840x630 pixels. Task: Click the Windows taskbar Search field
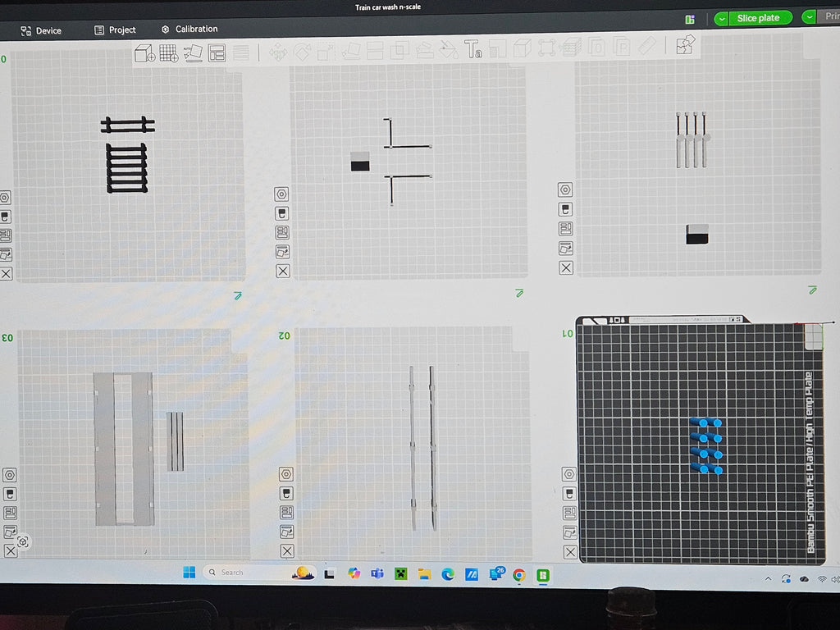[249, 573]
